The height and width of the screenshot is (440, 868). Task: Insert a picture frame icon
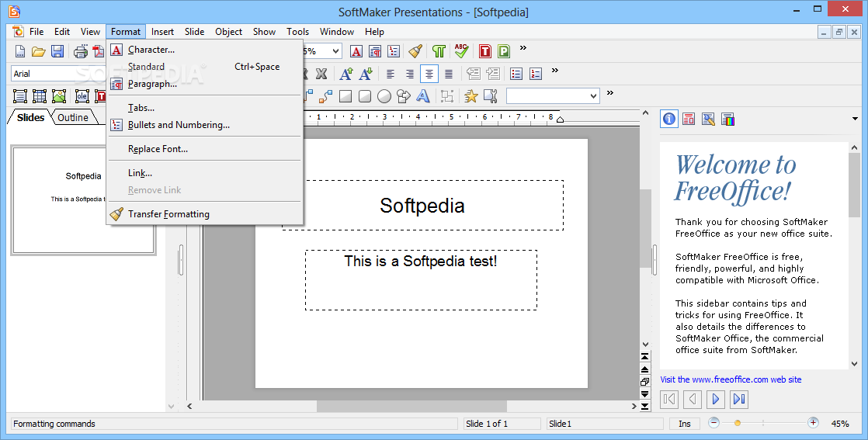point(59,96)
